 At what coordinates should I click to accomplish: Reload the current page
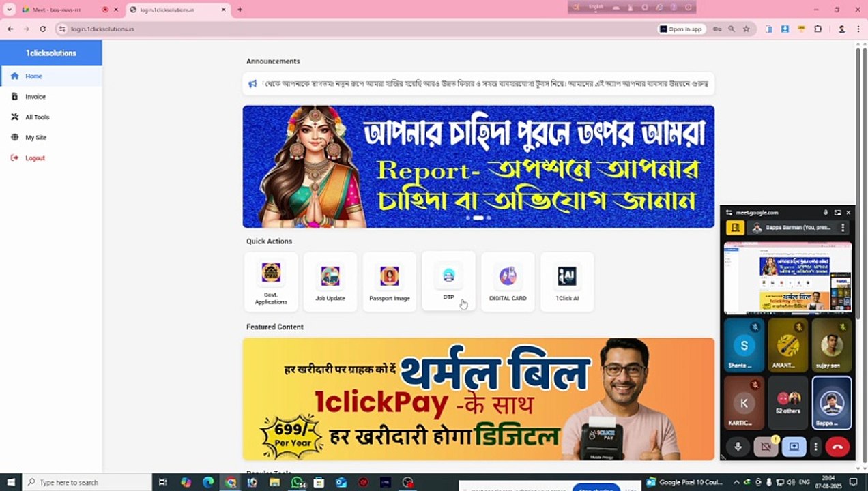[x=42, y=29]
